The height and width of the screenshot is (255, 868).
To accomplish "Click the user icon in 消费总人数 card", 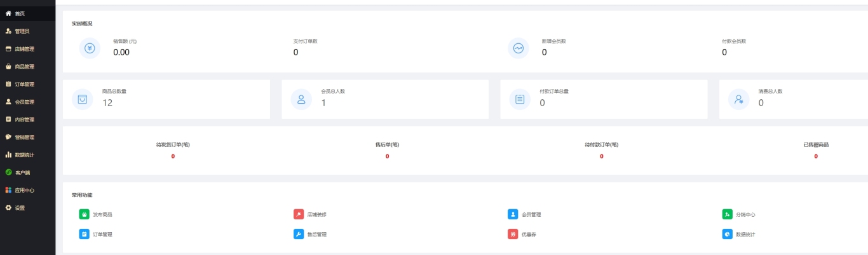I will [x=738, y=99].
